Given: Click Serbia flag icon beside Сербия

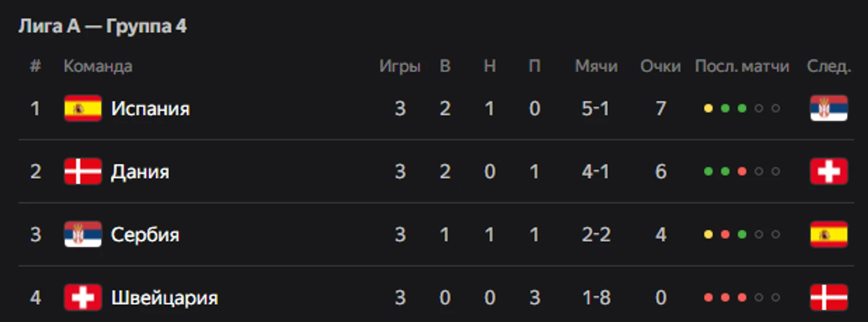Looking at the screenshot, I should tap(83, 235).
